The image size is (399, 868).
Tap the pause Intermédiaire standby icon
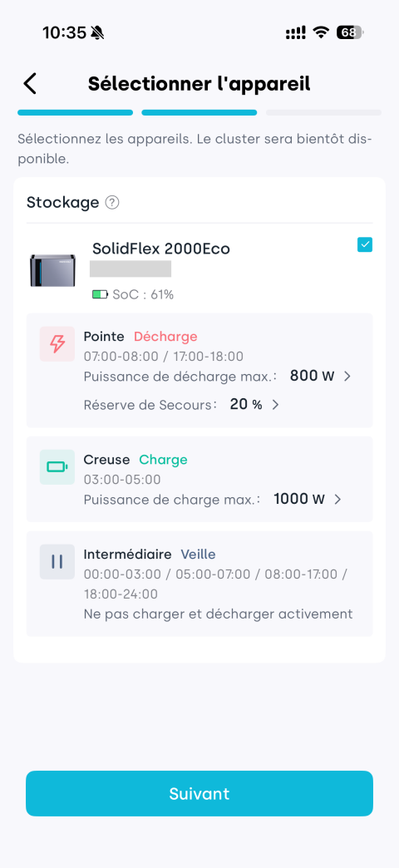pyautogui.click(x=57, y=562)
